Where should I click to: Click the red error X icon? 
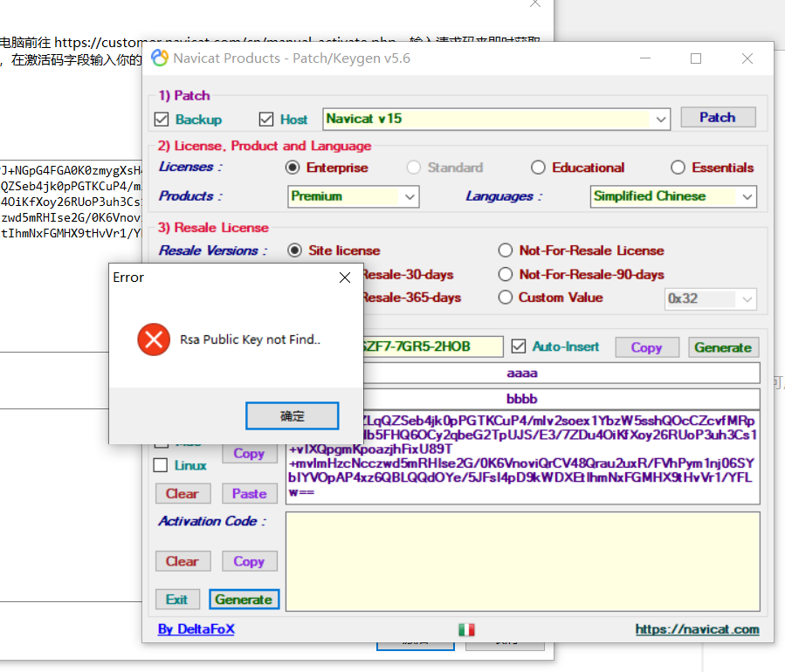[154, 339]
